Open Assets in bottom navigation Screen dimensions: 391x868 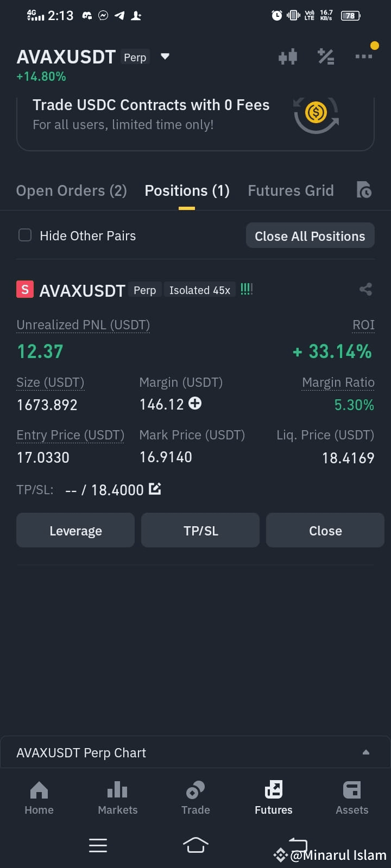[352, 798]
